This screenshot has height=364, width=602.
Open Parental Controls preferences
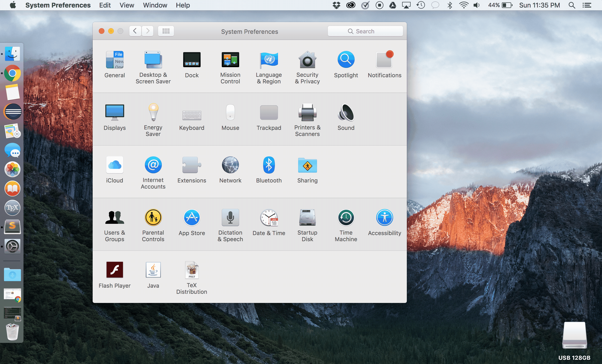coord(153,225)
